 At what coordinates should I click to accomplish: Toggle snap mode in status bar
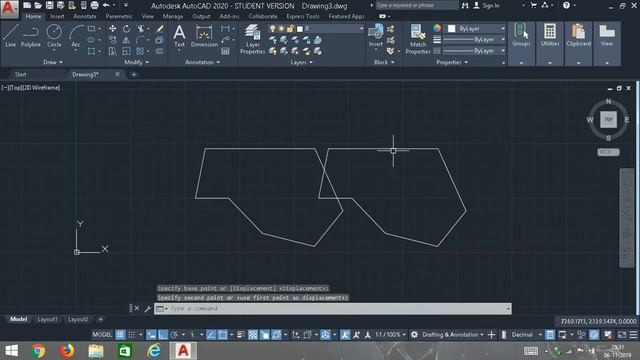pos(131,335)
